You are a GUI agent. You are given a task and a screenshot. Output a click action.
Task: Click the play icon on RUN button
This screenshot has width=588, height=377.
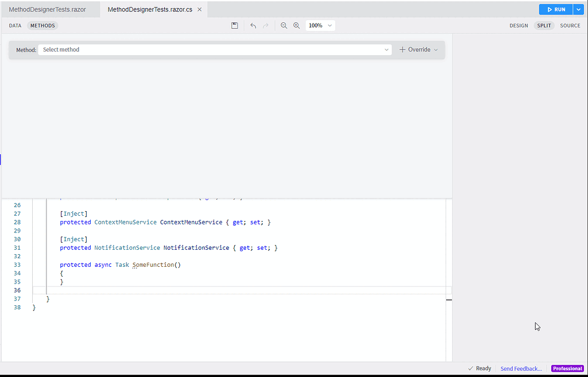(x=550, y=9)
